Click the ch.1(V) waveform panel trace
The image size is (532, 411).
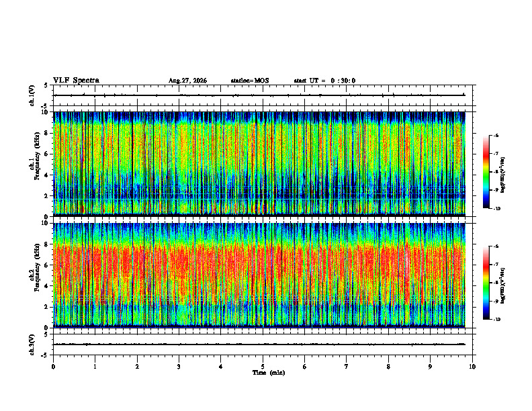(x=259, y=95)
